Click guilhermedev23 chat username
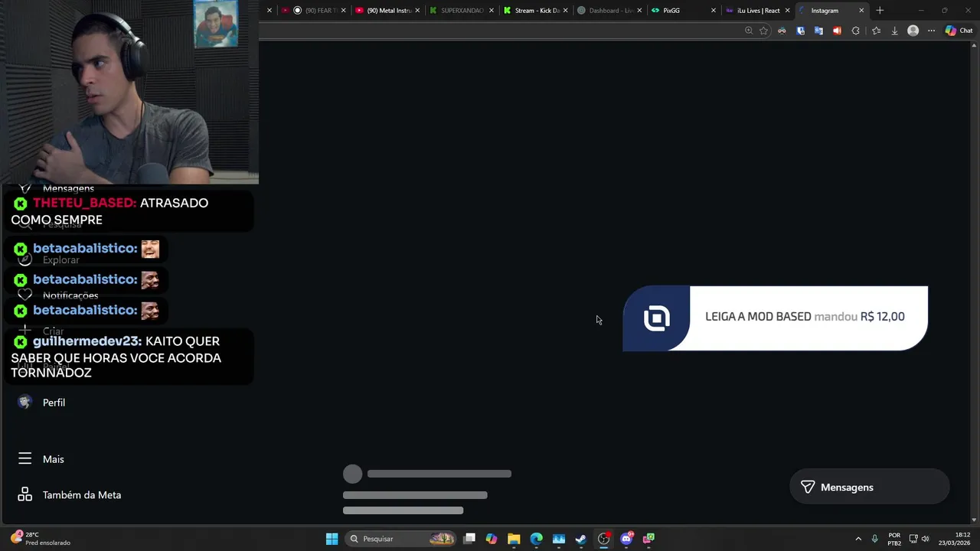 pyautogui.click(x=87, y=341)
